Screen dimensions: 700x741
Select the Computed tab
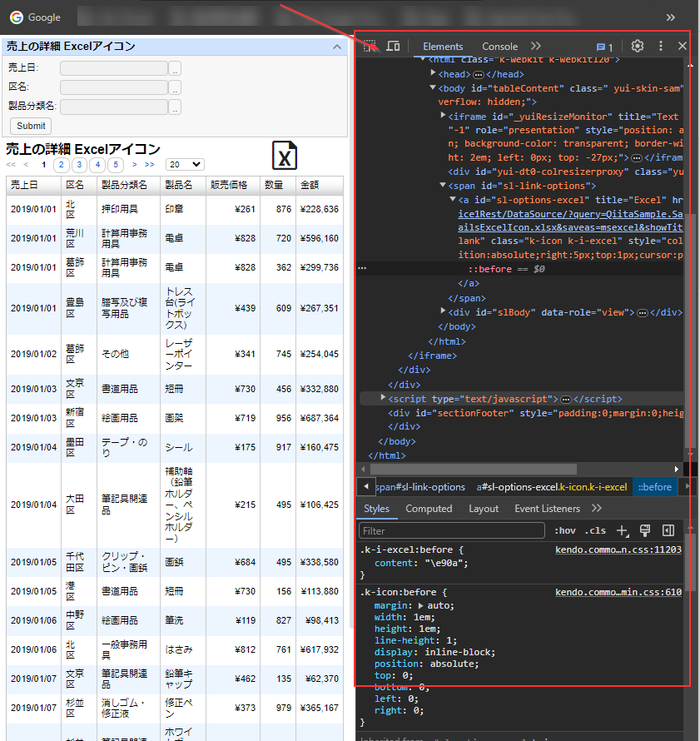pos(429,509)
